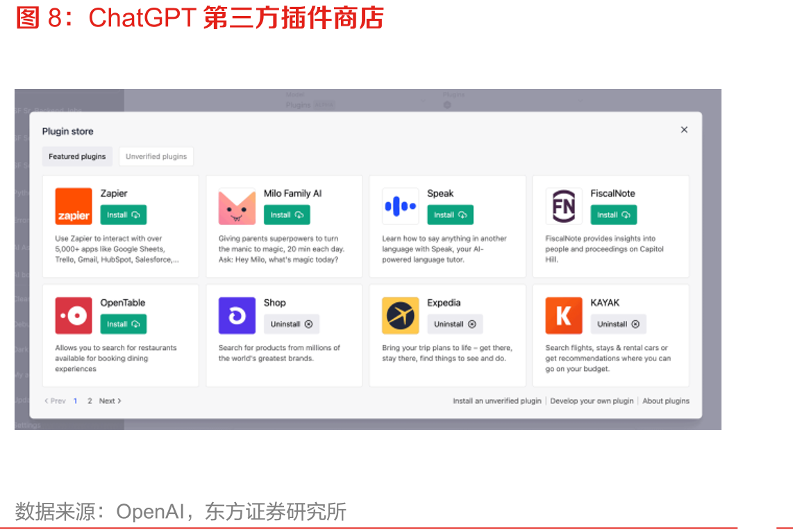Viewport: 793px width, 532px height.
Task: Click Shop description about greatest brands
Action: click(x=279, y=353)
